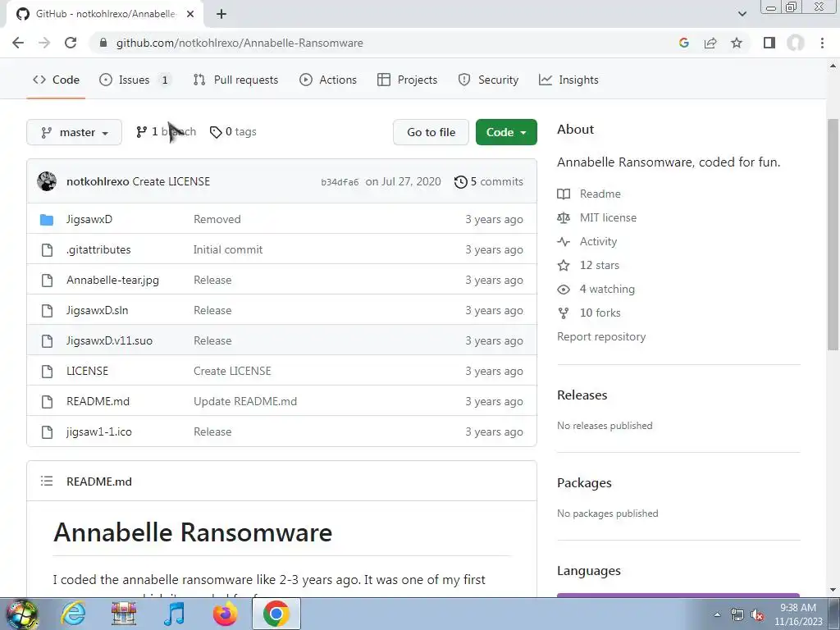The height and width of the screenshot is (630, 840).
Task: View the 0 tags link
Action: 233,132
